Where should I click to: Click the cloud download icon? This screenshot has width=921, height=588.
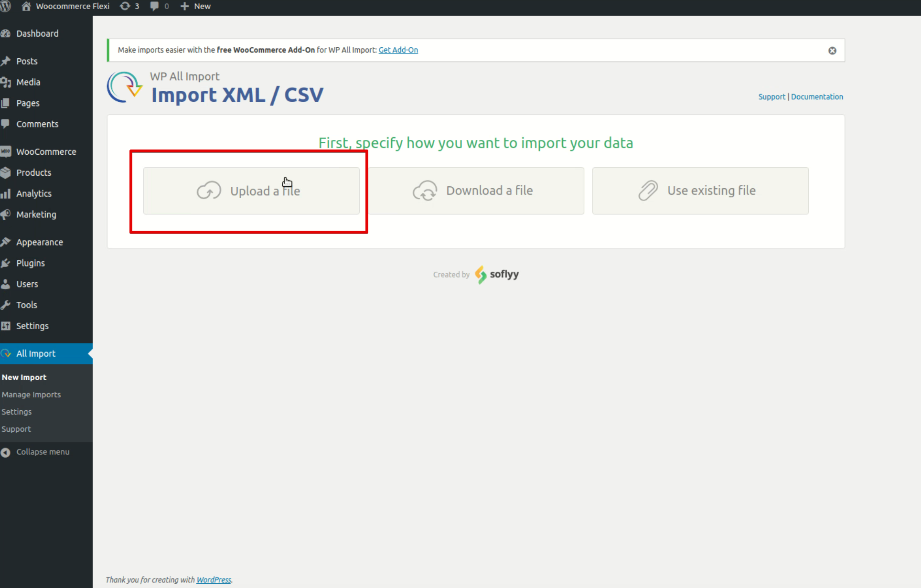point(425,191)
